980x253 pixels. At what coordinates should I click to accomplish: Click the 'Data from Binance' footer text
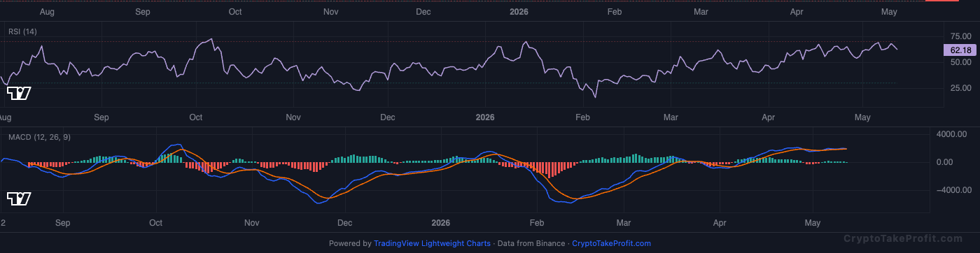click(x=531, y=243)
